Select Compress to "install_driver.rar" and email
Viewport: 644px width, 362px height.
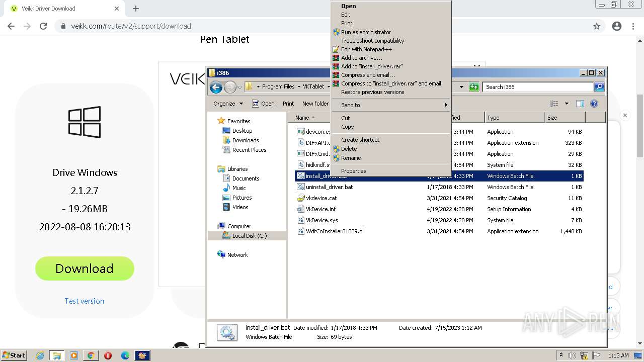(390, 83)
